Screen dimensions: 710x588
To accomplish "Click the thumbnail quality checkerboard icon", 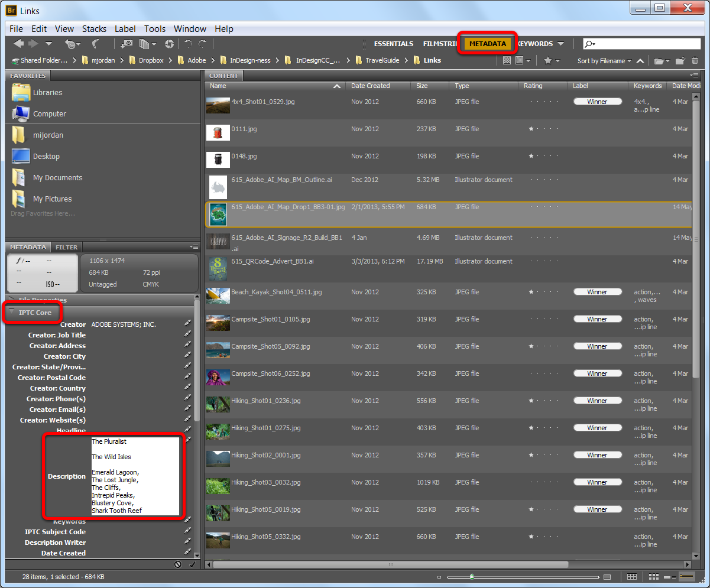I will (507, 60).
